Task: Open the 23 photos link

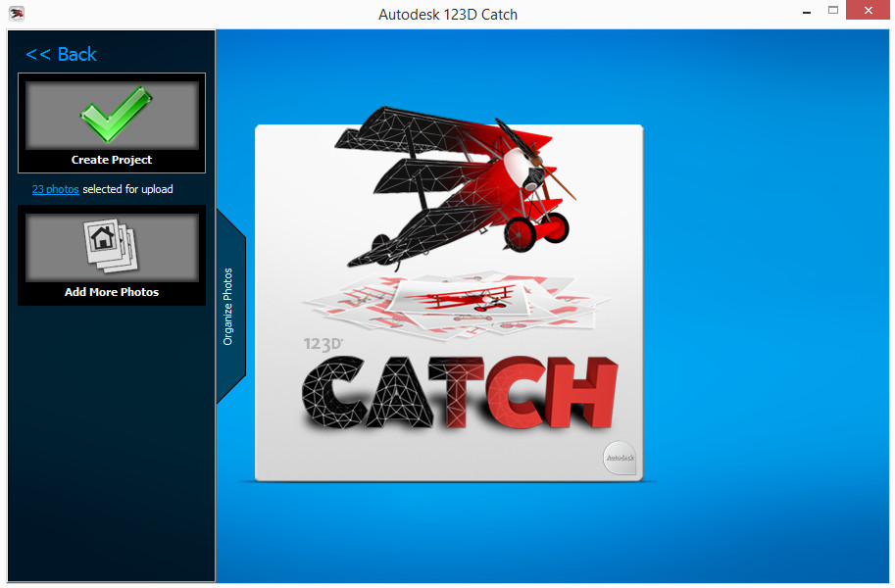Action: [55, 189]
